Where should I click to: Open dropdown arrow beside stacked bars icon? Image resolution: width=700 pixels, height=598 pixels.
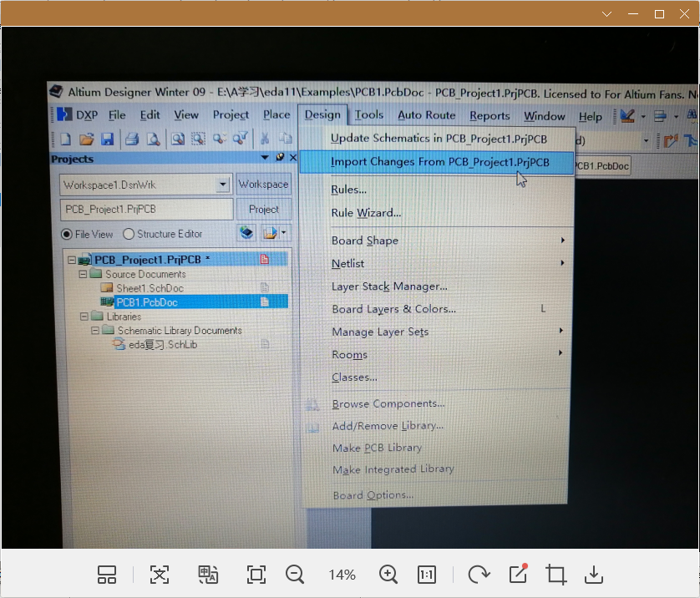[676, 116]
